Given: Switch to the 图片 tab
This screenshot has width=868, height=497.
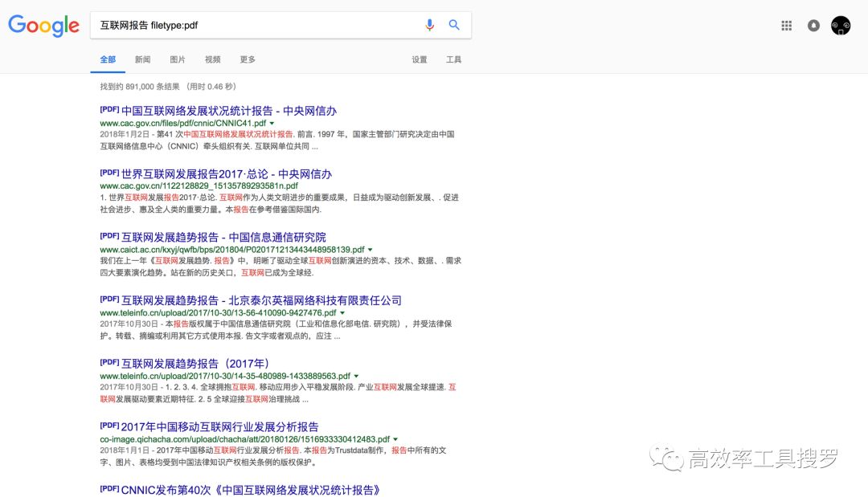Looking at the screenshot, I should 177,59.
